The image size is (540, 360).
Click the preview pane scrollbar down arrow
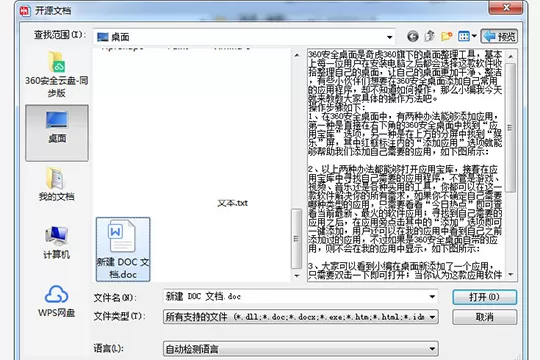coord(510,275)
